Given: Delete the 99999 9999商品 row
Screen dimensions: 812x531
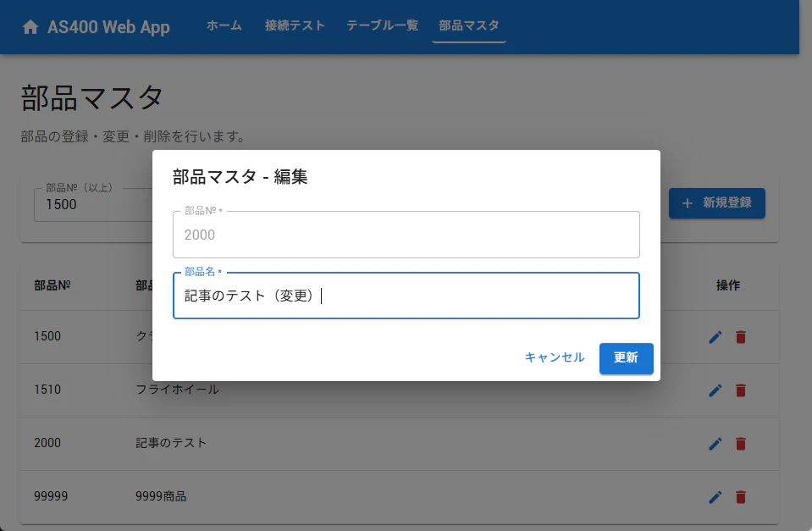Looking at the screenshot, I should click(x=741, y=497).
